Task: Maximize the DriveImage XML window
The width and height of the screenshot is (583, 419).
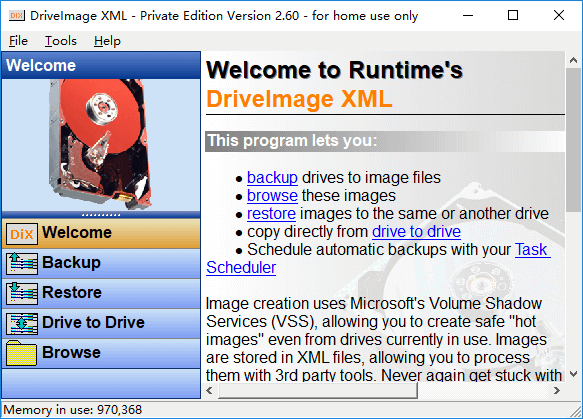Action: coord(513,15)
